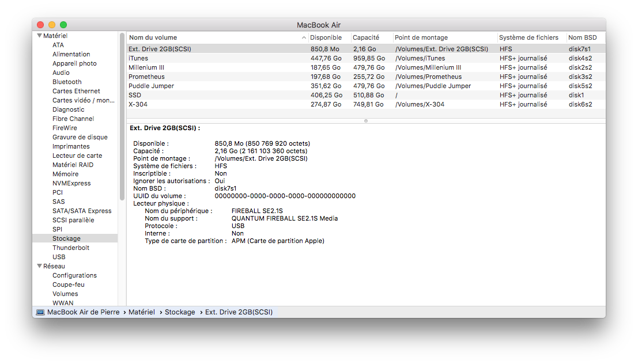This screenshot has width=638, height=364.
Task: Click the UUID du volume value
Action: click(285, 196)
